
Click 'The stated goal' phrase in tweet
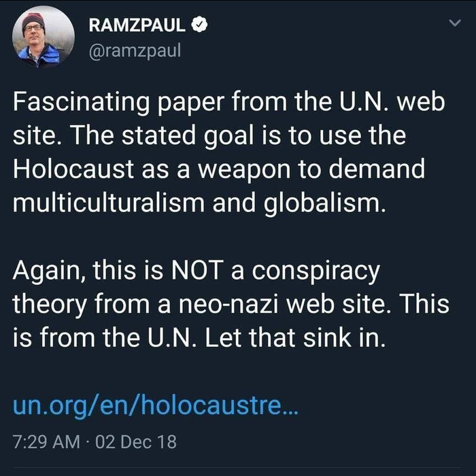coord(162,136)
